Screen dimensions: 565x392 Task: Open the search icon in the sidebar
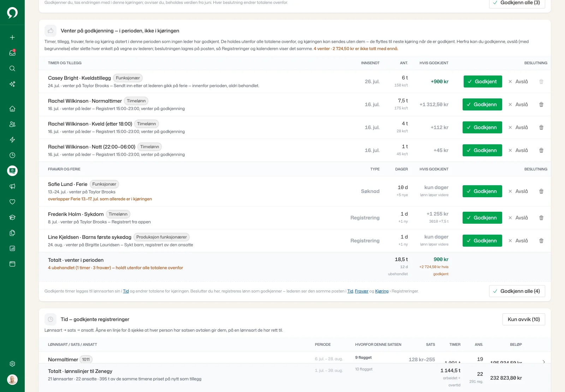tap(12, 68)
